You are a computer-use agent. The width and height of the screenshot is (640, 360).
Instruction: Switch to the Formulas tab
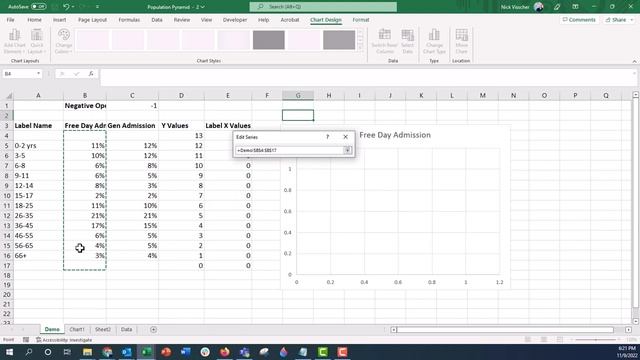click(129, 20)
